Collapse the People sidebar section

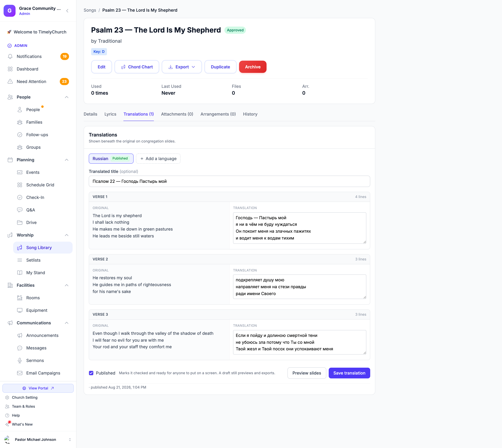click(66, 97)
